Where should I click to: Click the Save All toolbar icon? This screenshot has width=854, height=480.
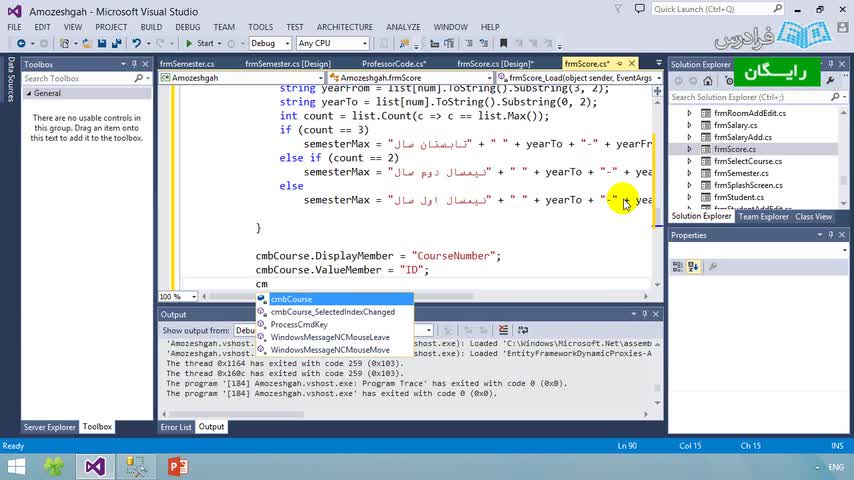click(117, 43)
